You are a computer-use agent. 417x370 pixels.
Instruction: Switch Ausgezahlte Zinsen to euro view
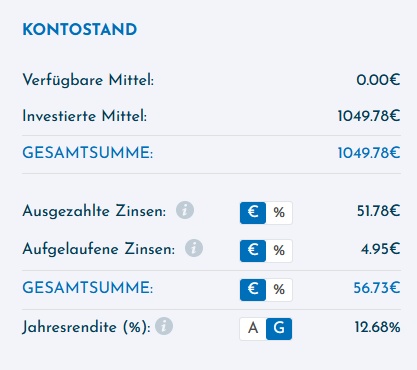tap(253, 212)
